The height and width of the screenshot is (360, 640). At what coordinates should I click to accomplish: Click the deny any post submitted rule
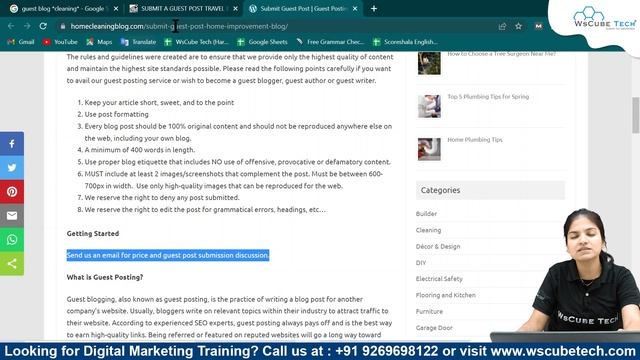click(162, 198)
